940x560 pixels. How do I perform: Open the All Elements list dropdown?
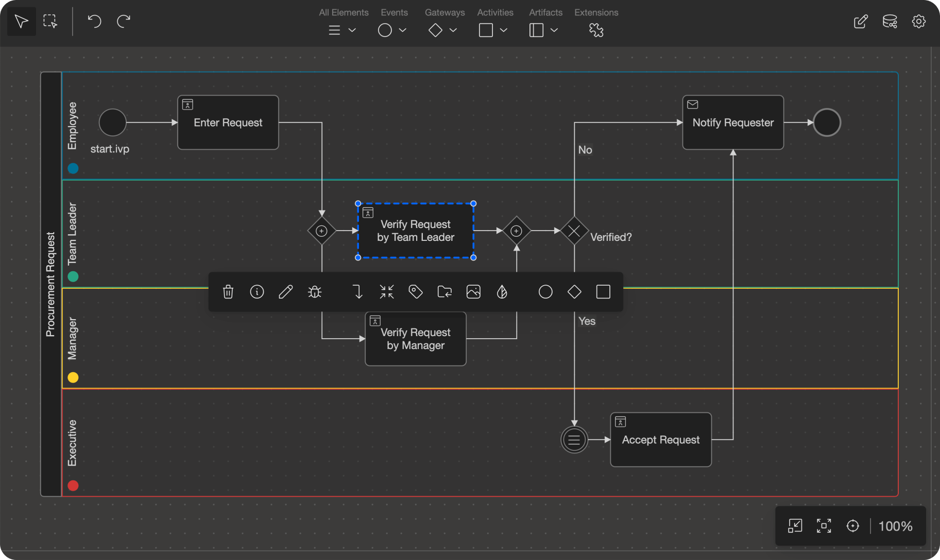point(343,30)
